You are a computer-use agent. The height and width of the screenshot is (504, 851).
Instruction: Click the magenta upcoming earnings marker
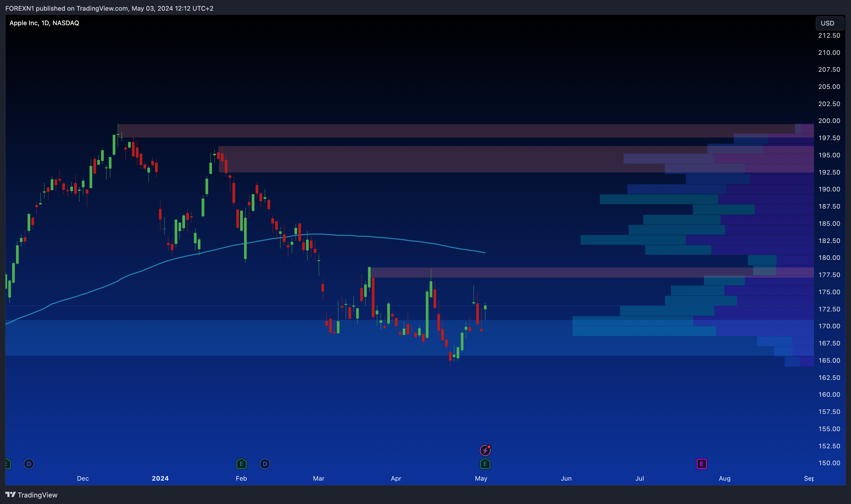(x=702, y=464)
